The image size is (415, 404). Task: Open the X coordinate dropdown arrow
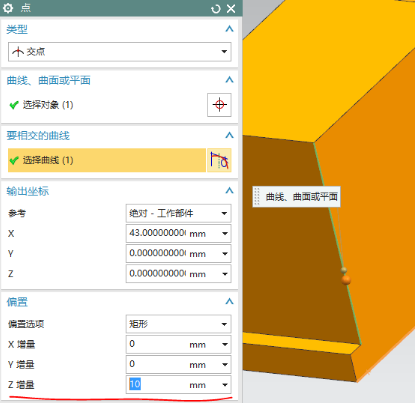point(225,234)
